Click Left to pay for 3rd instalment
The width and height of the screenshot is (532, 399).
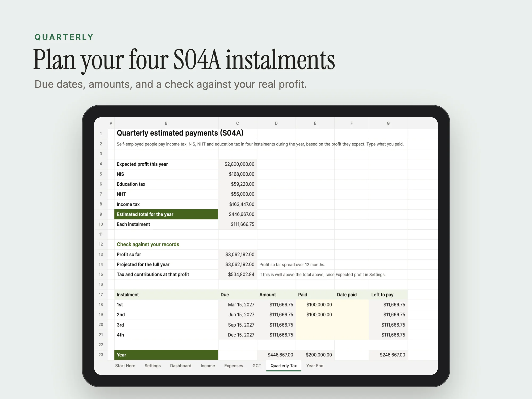(x=388, y=325)
